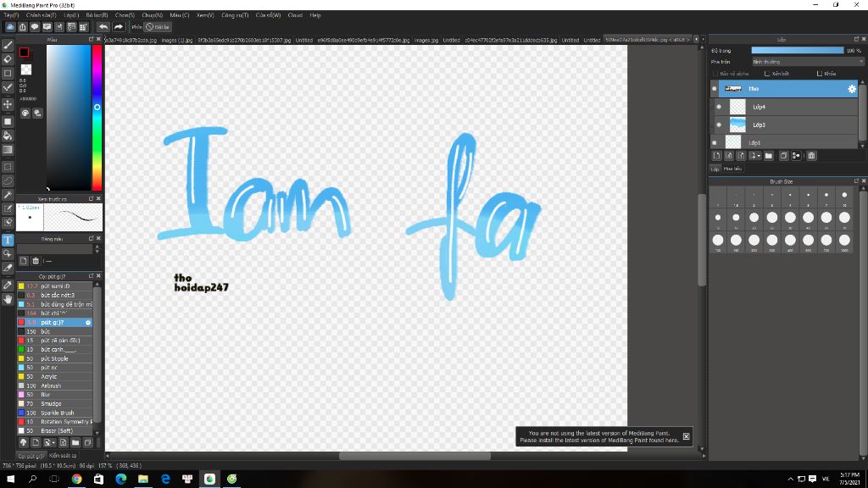Undock the Brush Size panel
The image size is (868, 488).
[856, 181]
